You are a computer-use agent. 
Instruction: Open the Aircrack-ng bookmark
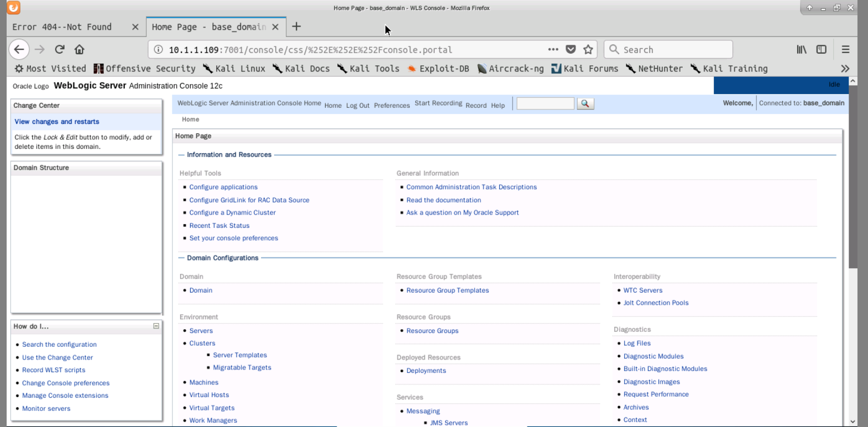(x=510, y=69)
